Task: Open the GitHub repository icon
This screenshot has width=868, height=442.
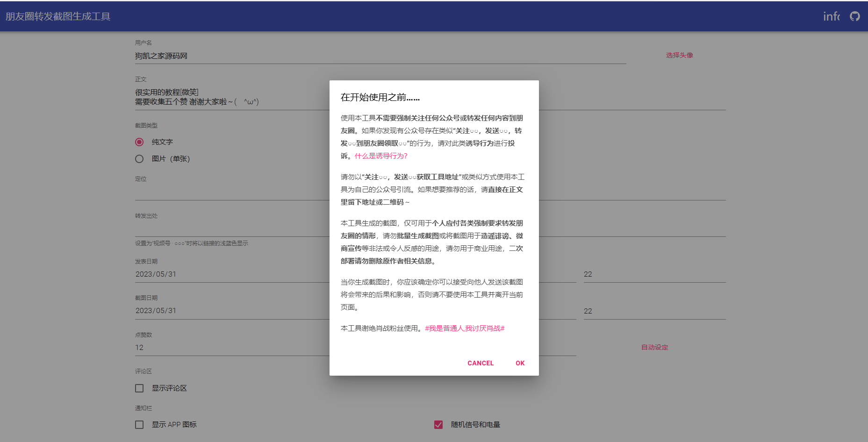Action: [855, 16]
